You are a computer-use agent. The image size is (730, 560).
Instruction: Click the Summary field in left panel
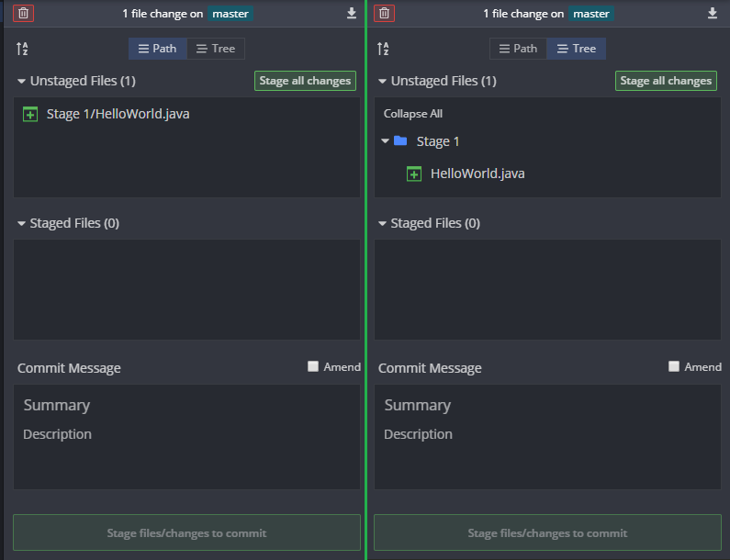(x=186, y=405)
